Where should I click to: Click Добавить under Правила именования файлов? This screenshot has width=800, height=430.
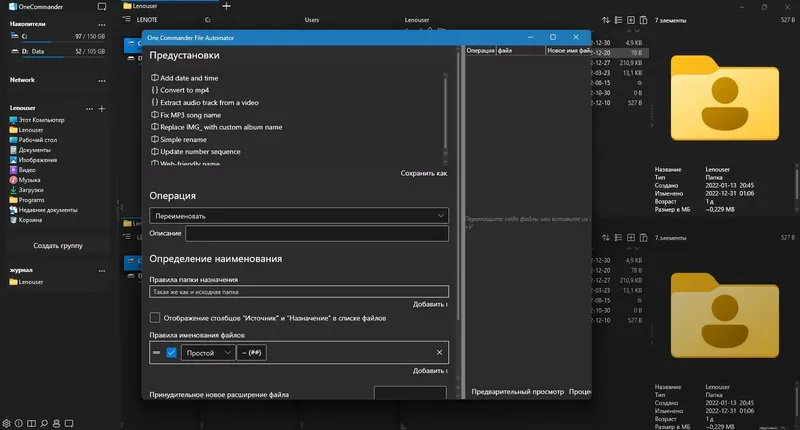pos(430,371)
